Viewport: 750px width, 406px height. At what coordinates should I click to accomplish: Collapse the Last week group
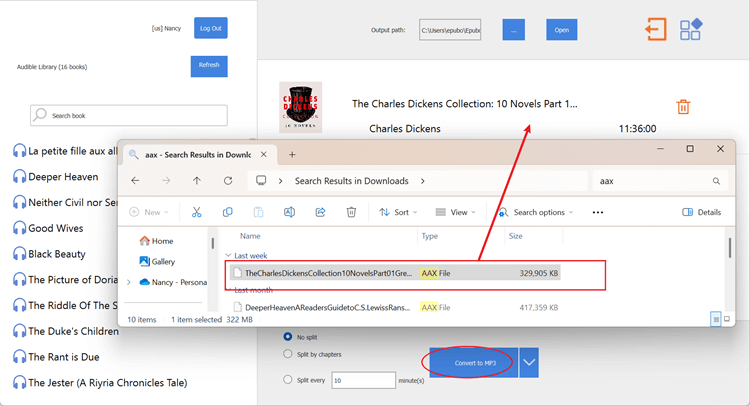pyautogui.click(x=228, y=255)
